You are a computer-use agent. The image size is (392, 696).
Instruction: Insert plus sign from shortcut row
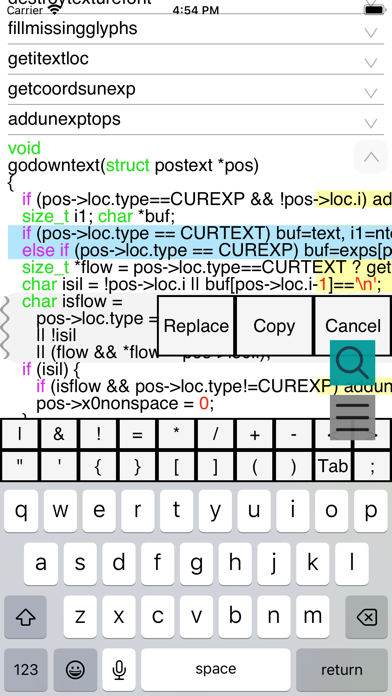click(254, 434)
